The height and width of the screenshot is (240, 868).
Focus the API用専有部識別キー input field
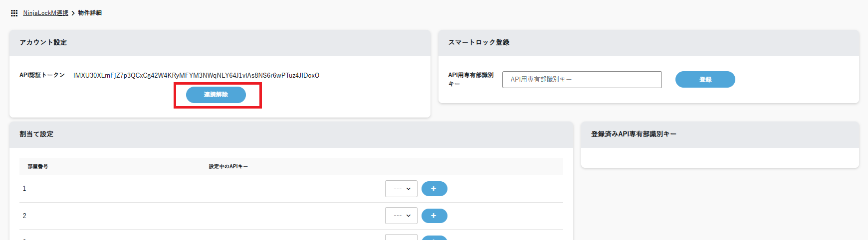[x=582, y=80]
